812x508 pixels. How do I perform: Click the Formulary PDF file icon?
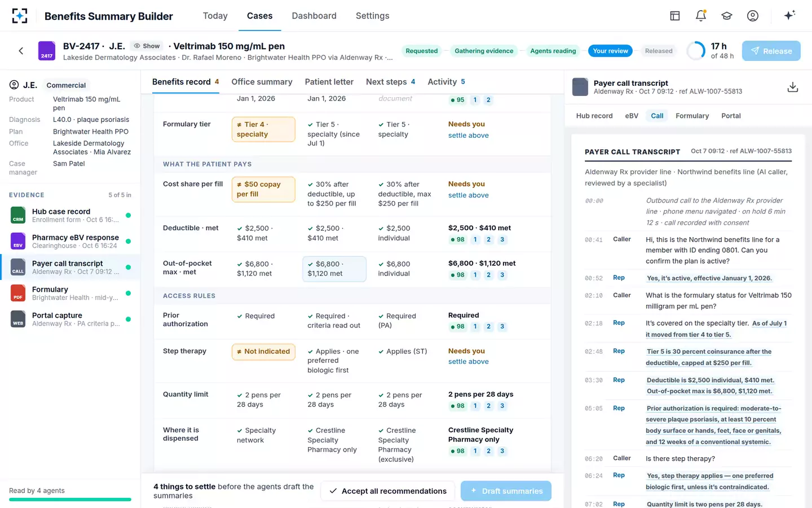point(18,293)
